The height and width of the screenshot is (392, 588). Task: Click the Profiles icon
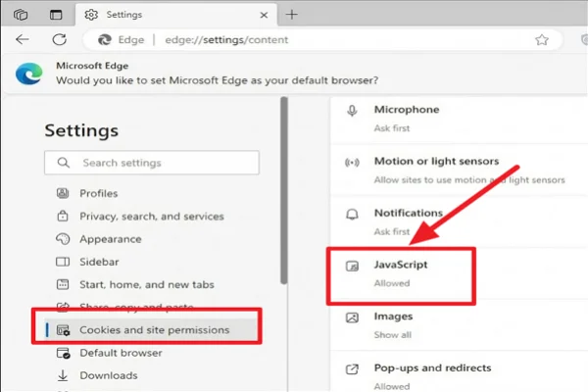pyautogui.click(x=63, y=193)
